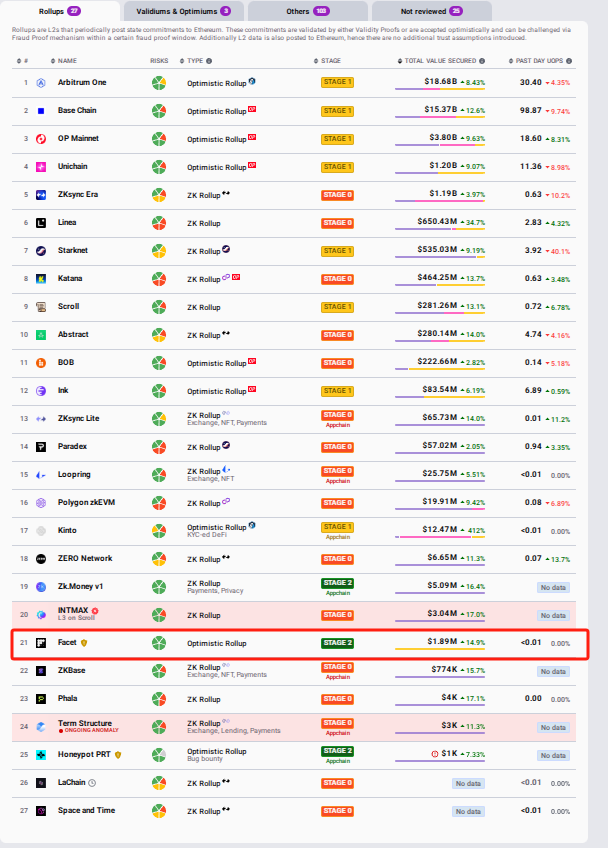
Task: Click Starknet stack badge in Paradex row
Action: coord(226,445)
